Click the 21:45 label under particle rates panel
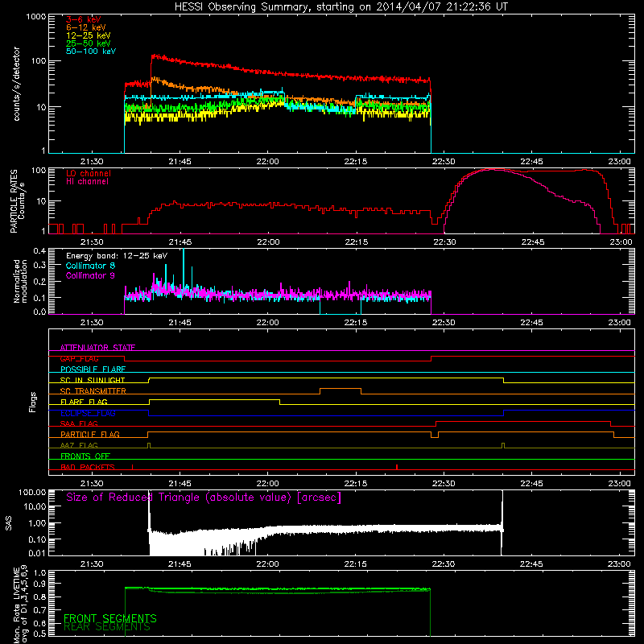This screenshot has width=644, height=644. click(180, 242)
